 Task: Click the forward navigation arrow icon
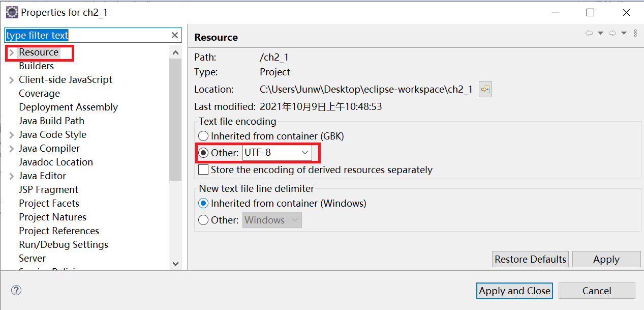tap(612, 34)
